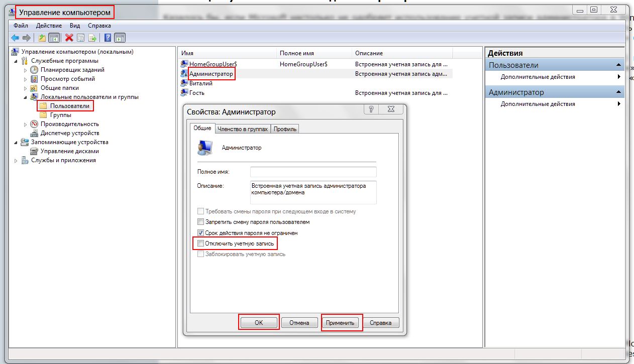
Task: Open the Справка menu
Action: pyautogui.click(x=99, y=25)
